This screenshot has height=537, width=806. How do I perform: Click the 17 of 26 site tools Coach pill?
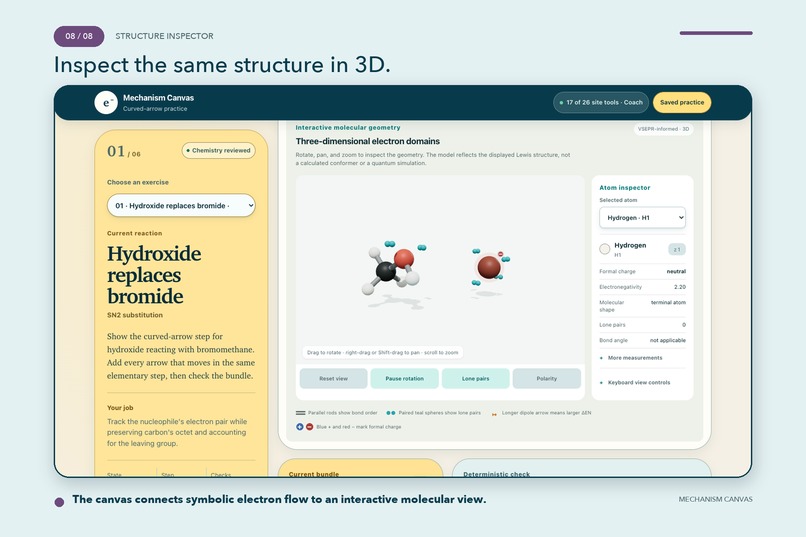pos(601,102)
